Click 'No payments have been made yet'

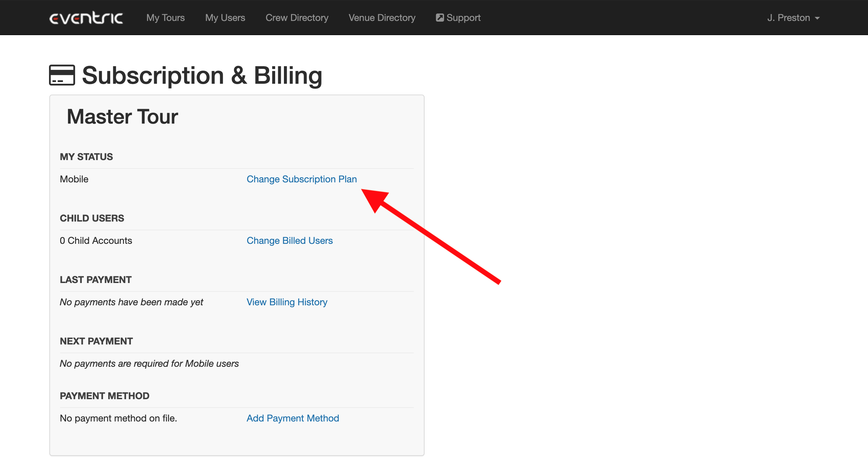(131, 302)
